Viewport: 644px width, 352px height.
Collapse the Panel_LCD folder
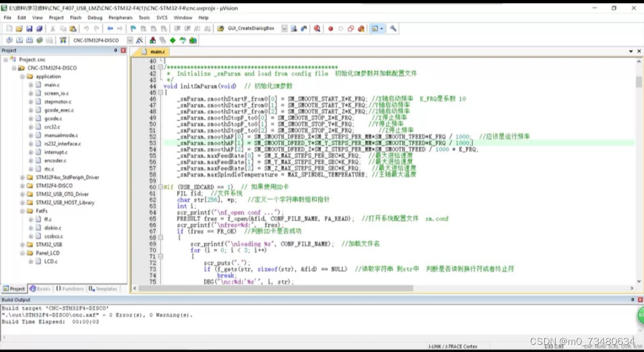(22, 253)
